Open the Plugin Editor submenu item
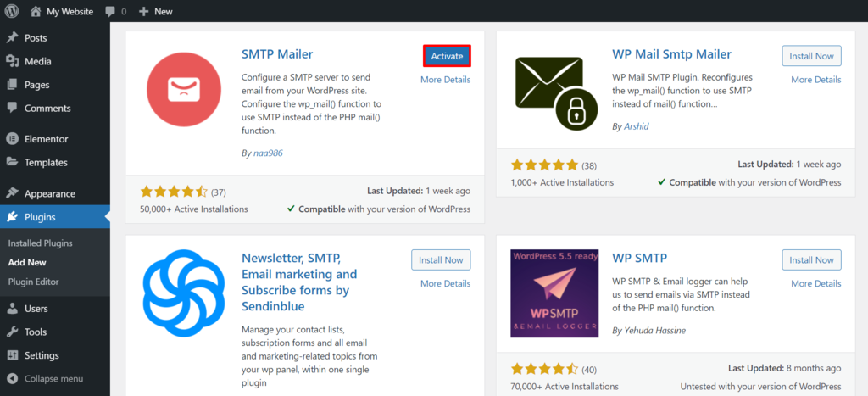The height and width of the screenshot is (396, 868). [33, 282]
